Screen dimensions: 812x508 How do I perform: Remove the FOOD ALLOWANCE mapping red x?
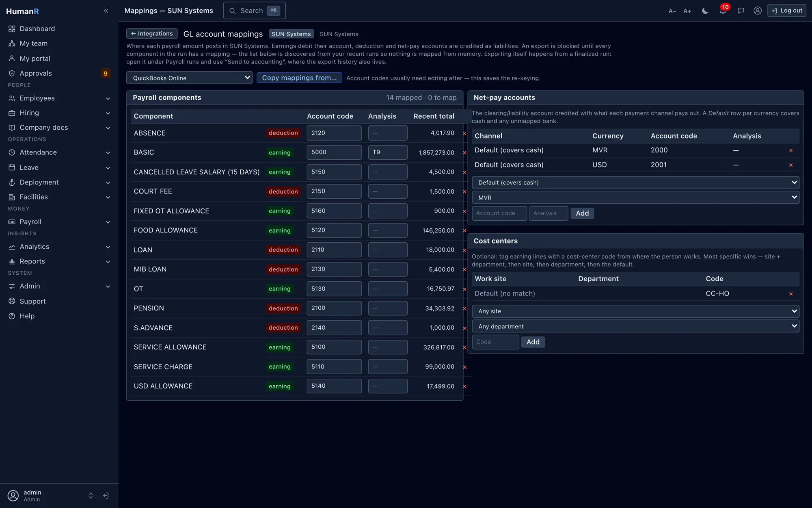(x=464, y=231)
